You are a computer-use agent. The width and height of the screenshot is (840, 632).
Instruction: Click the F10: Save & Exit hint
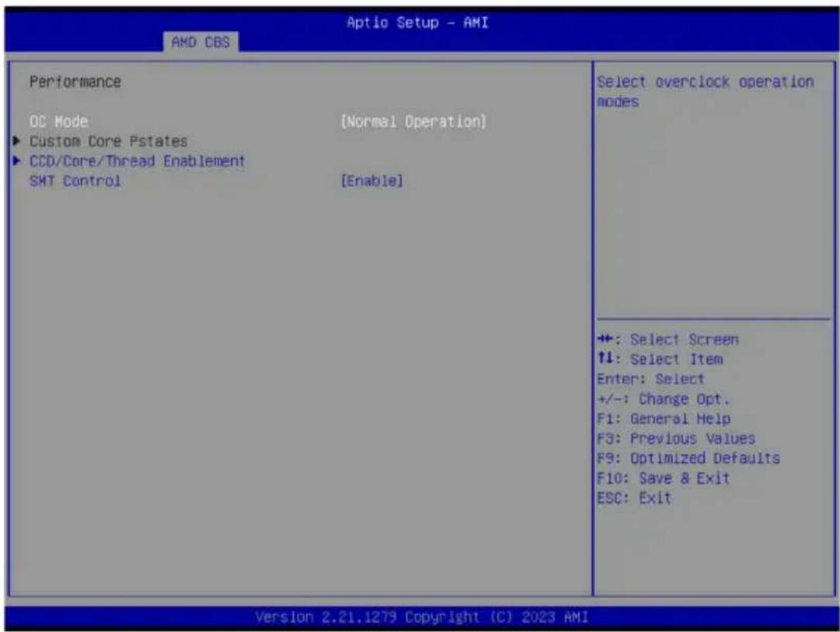(x=663, y=478)
